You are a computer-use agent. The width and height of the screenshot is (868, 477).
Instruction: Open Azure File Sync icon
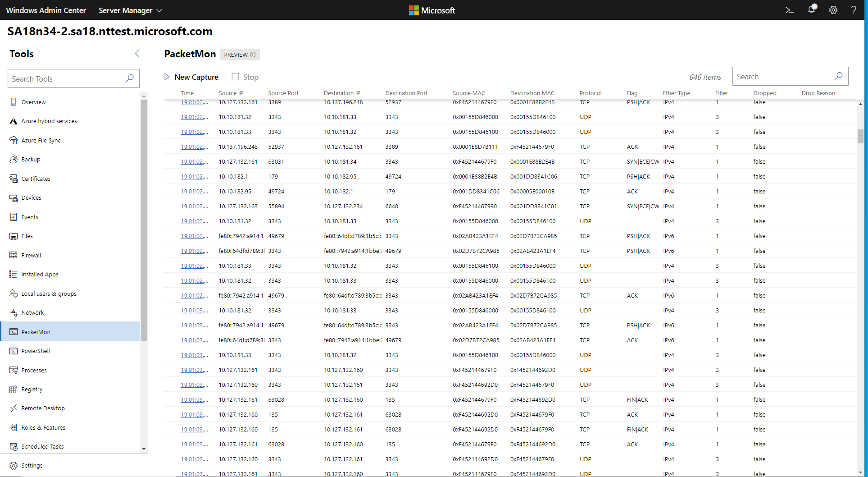14,140
